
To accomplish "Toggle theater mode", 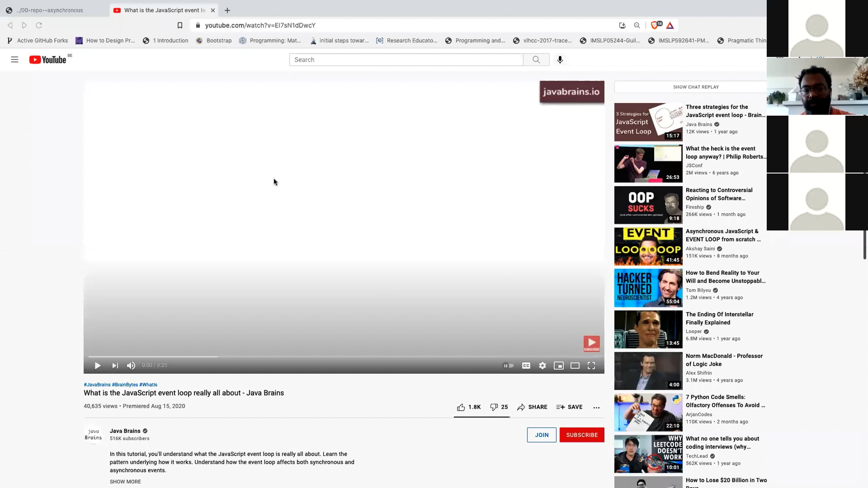I will click(x=575, y=365).
